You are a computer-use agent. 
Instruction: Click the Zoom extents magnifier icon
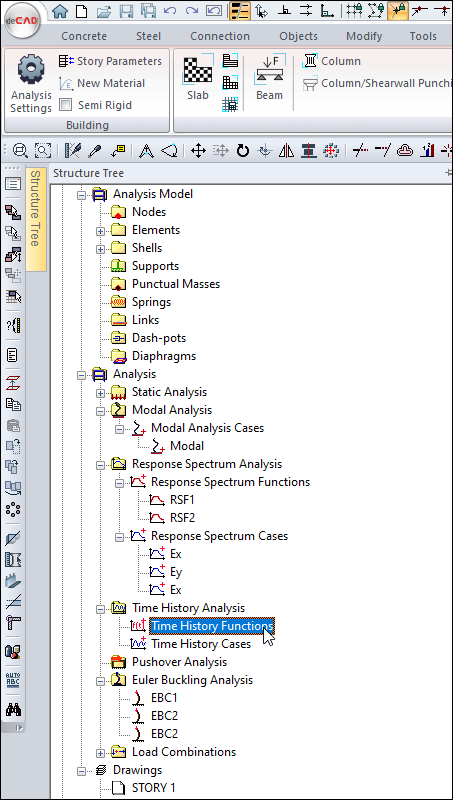[20, 151]
